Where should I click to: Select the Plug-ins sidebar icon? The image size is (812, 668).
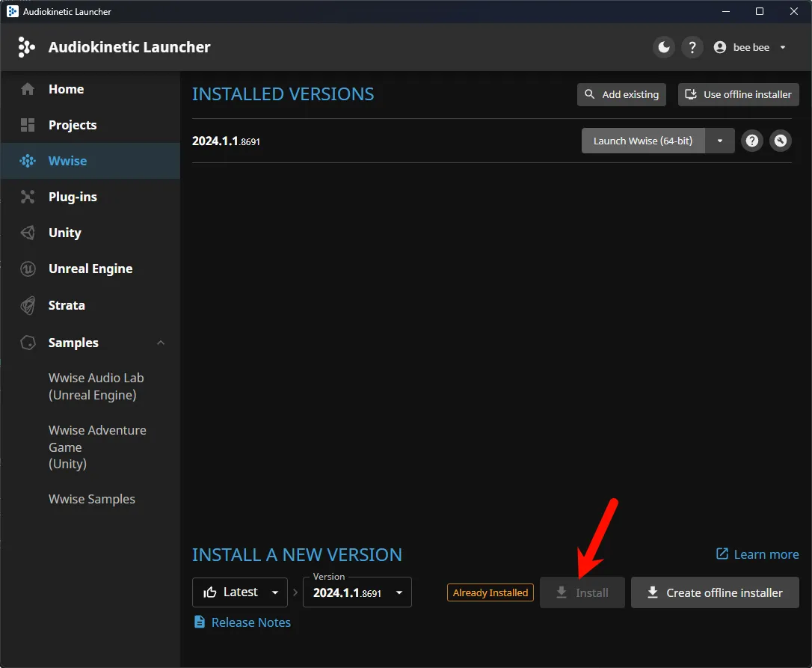click(x=28, y=197)
